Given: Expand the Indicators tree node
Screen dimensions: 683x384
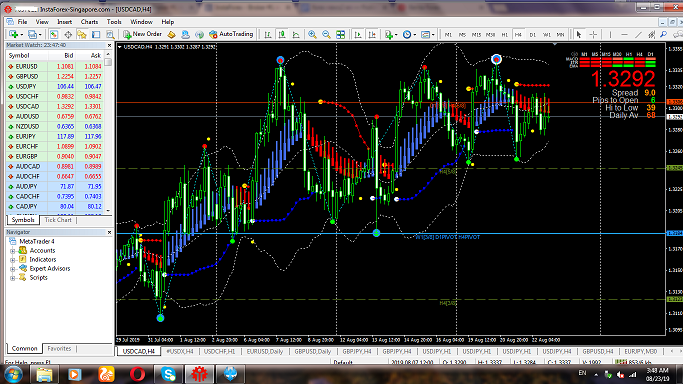Looking at the screenshot, I should pos(13,260).
